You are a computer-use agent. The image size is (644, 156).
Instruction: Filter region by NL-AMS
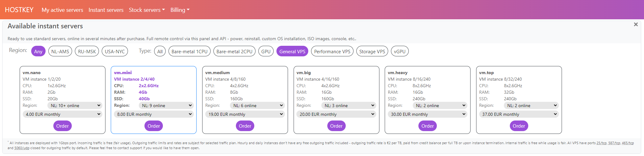[x=60, y=51]
